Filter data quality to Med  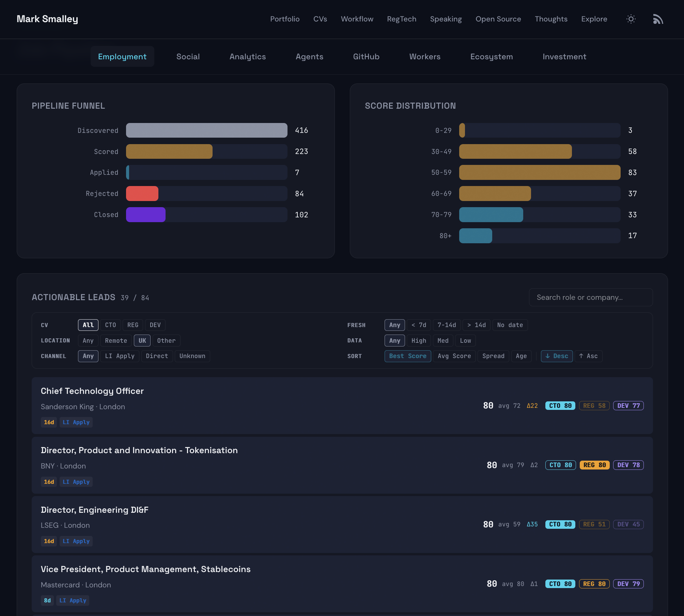click(x=443, y=341)
